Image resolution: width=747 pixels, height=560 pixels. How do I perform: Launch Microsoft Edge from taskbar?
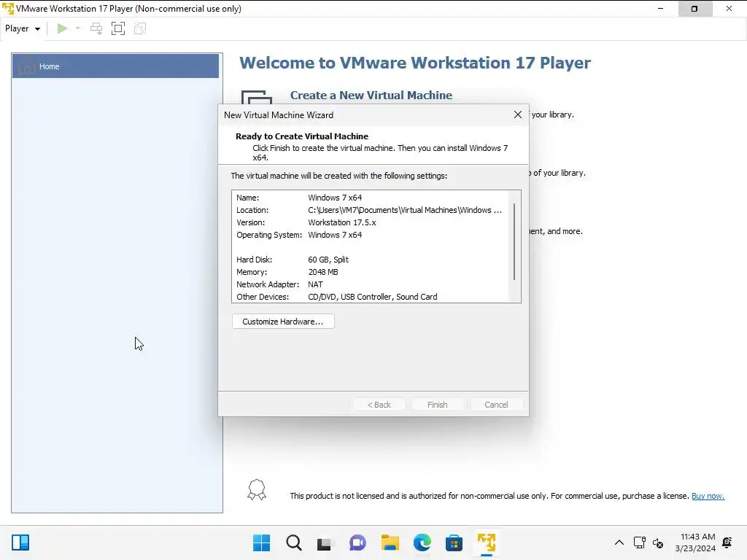pos(422,542)
